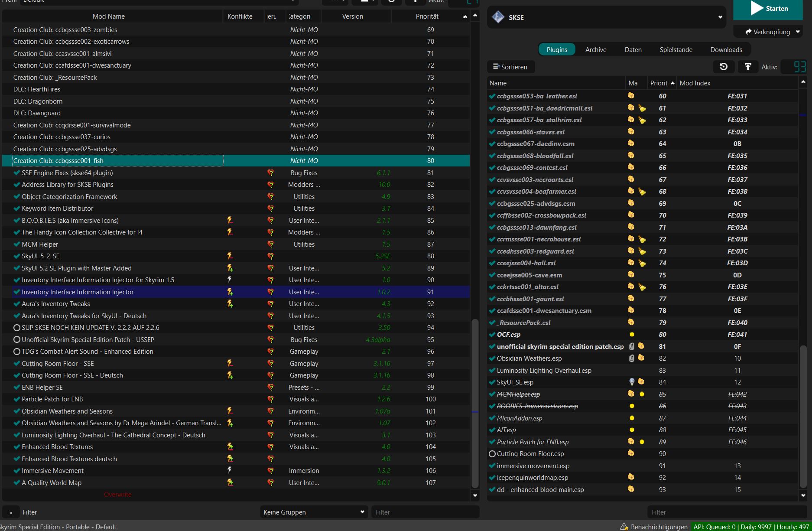Viewport: 812px width, 531px height.
Task: Open the Spielstände tab
Action: [676, 50]
